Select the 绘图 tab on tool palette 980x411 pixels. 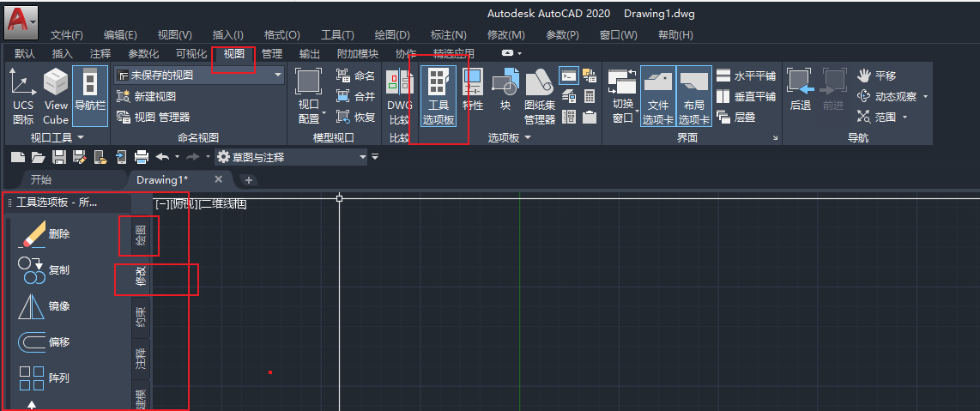142,236
